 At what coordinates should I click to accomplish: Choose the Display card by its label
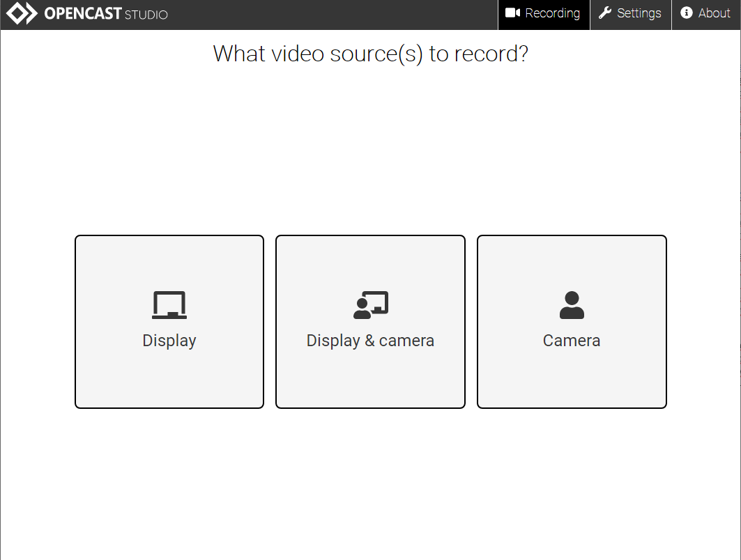[x=169, y=341]
